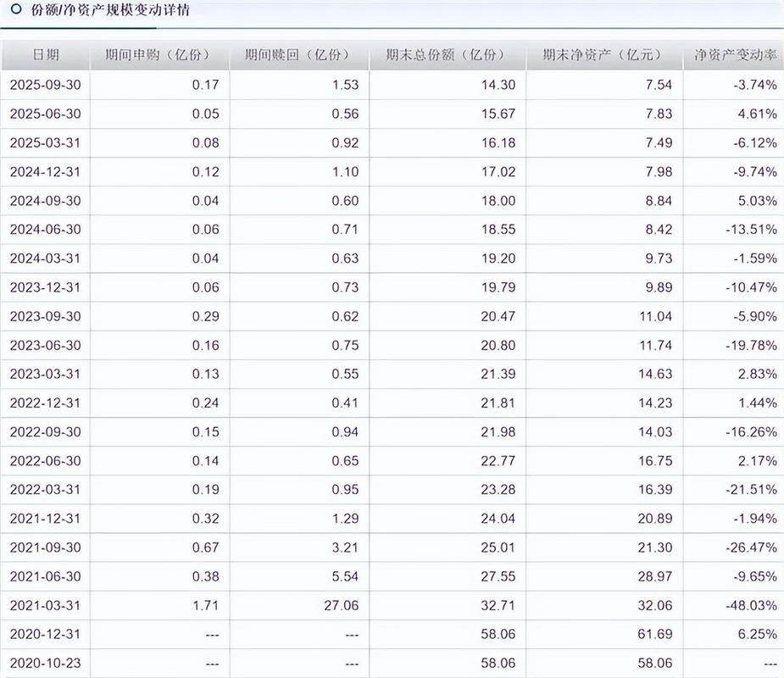This screenshot has height=678, width=784.
Task: Sort by the 期间申购（亿份）column header
Action: pos(158,54)
